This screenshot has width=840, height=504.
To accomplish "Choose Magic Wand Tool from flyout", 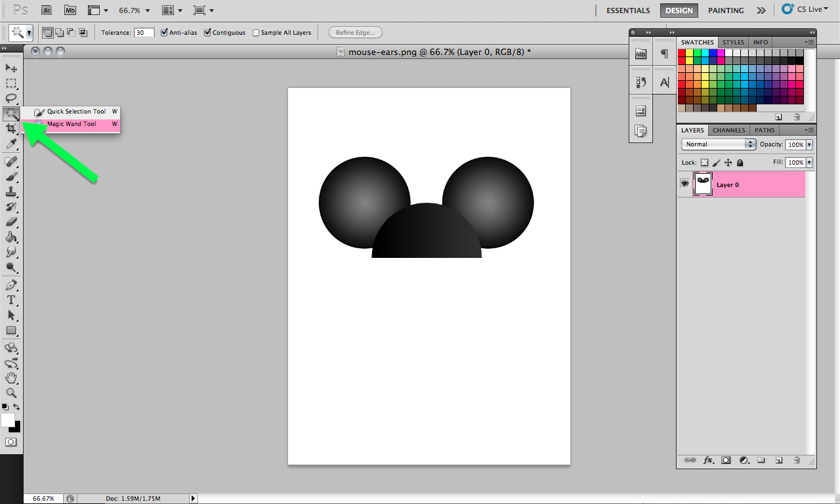I will pyautogui.click(x=70, y=124).
